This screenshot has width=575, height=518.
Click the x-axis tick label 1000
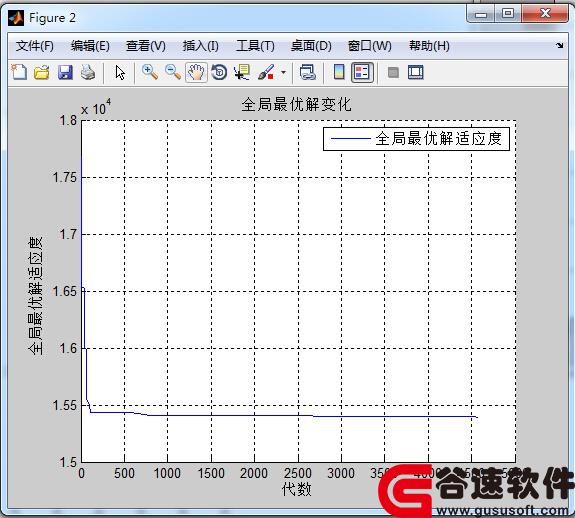click(167, 473)
